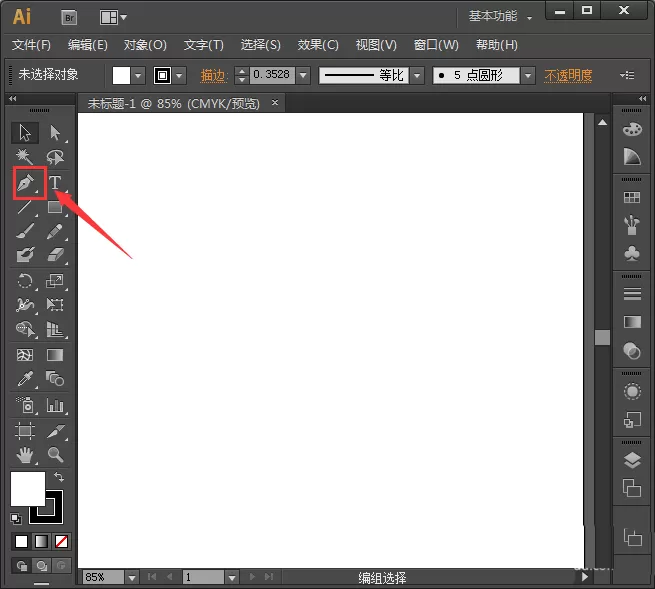The image size is (655, 589).
Task: Click the 描边 stroke link
Action: (213, 76)
